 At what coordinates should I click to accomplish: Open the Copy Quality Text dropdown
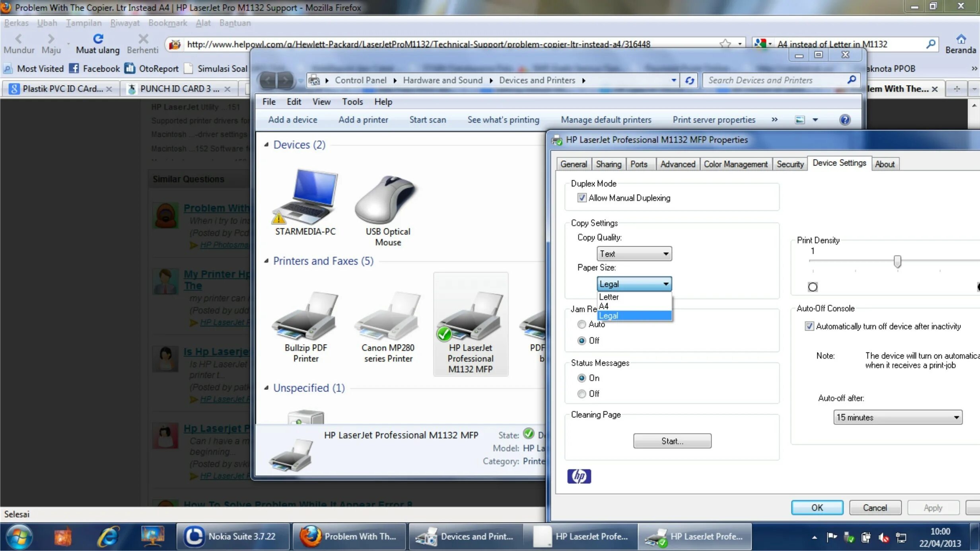(634, 254)
